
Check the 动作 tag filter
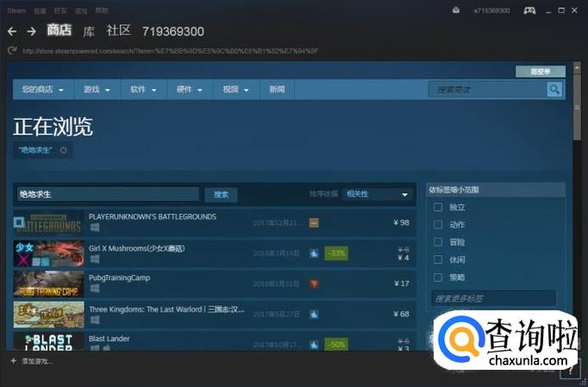(x=438, y=225)
